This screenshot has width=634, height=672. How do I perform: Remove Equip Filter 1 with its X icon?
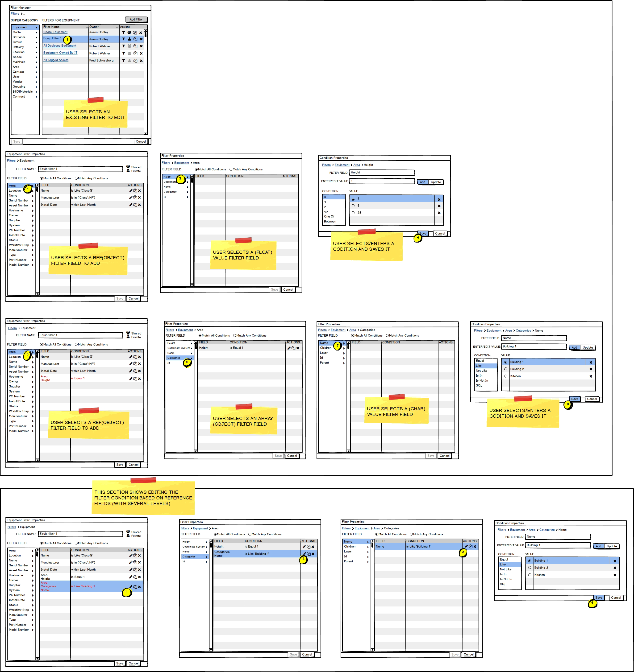[141, 39]
